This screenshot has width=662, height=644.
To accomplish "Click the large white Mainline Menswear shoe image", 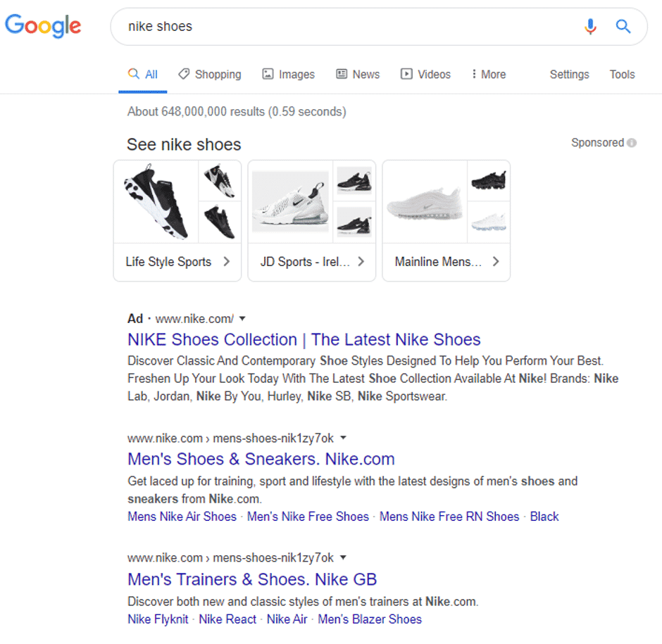I will [424, 201].
